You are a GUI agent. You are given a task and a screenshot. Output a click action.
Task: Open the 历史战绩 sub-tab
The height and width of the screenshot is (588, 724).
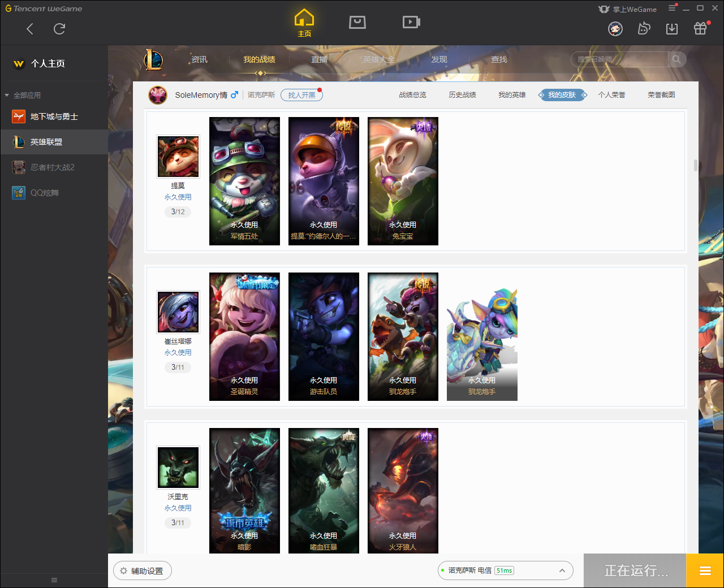coord(462,95)
